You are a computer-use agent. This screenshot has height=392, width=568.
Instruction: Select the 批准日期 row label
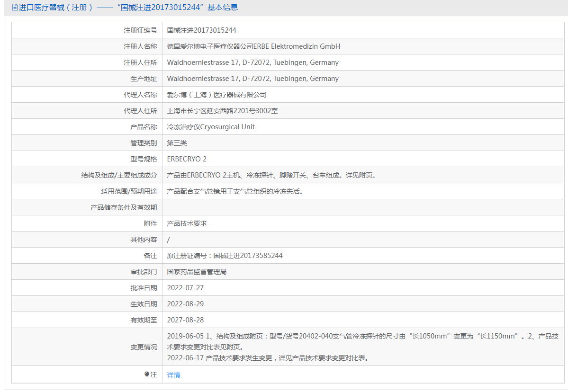(x=144, y=288)
